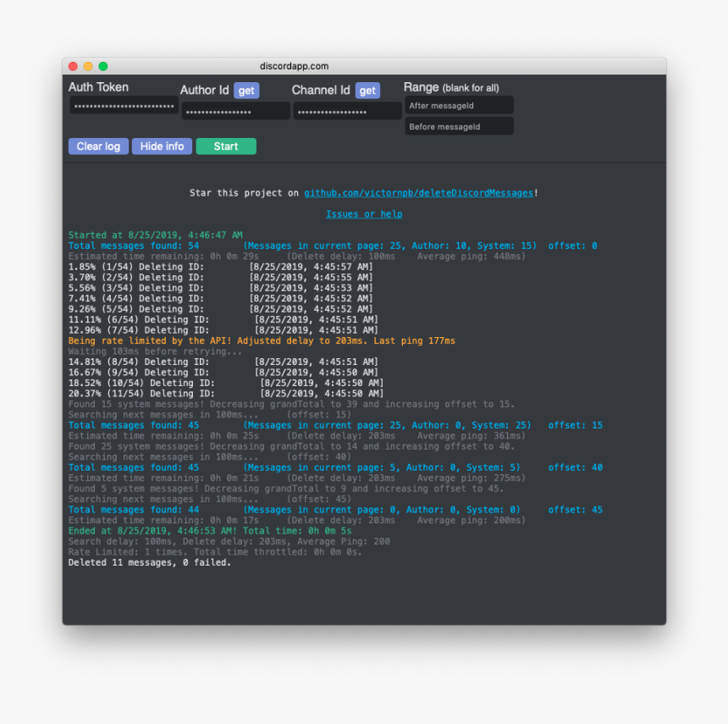This screenshot has width=728, height=724.
Task: Click the 'Being rate limited by the API!' warning
Action: point(262,340)
